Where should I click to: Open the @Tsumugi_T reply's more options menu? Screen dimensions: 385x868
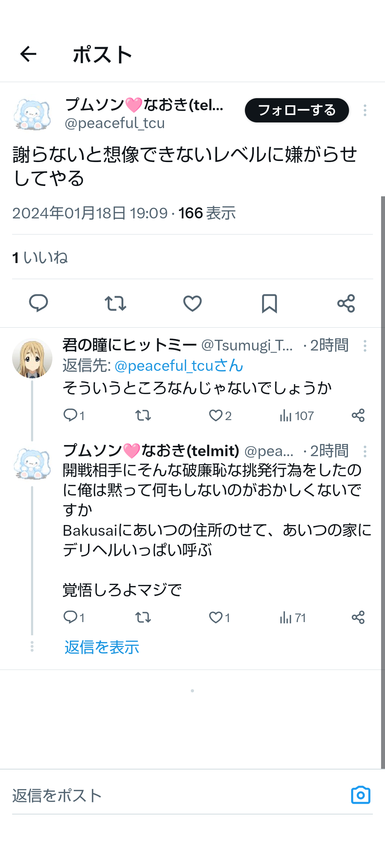point(365,345)
